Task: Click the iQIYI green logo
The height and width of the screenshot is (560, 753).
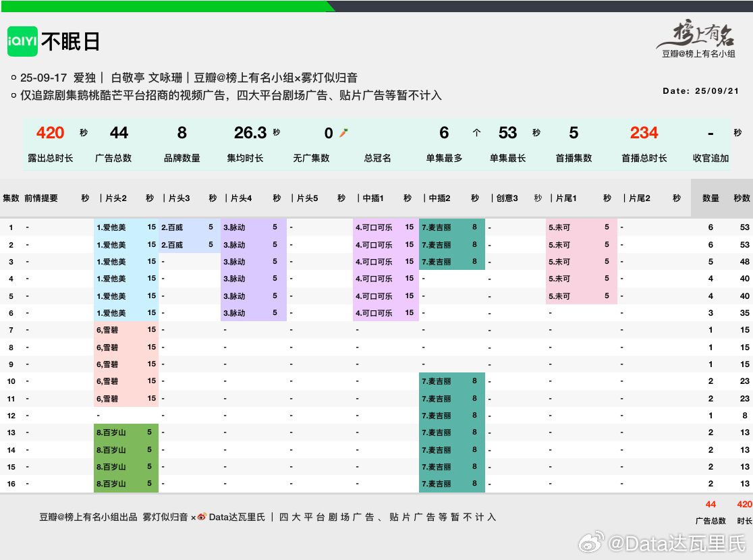Action: [x=22, y=41]
